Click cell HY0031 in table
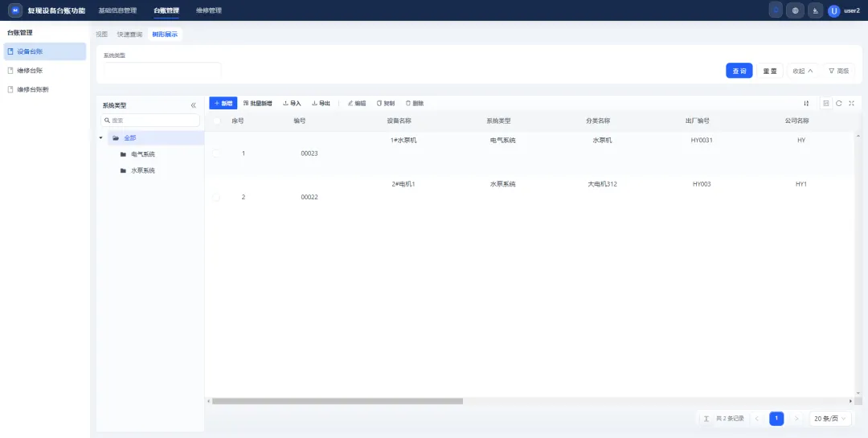 (x=702, y=141)
